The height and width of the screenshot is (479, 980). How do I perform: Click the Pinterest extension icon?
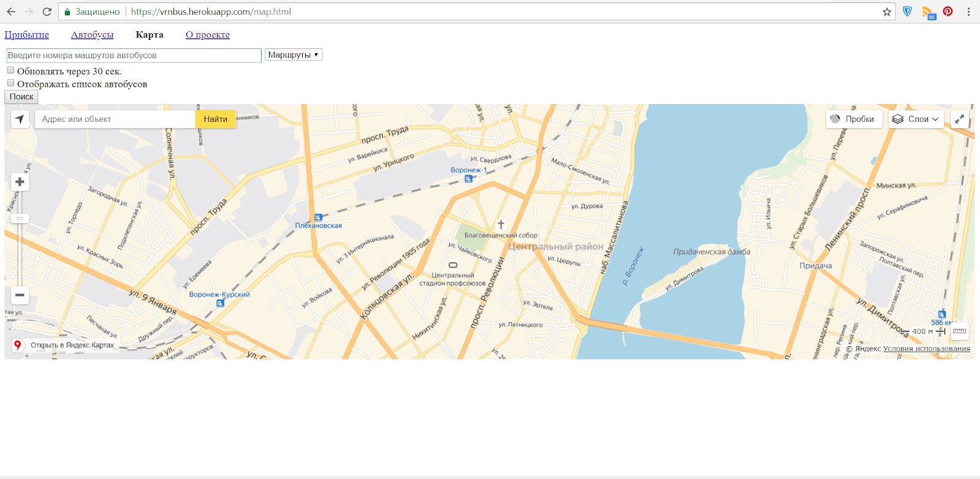click(948, 12)
